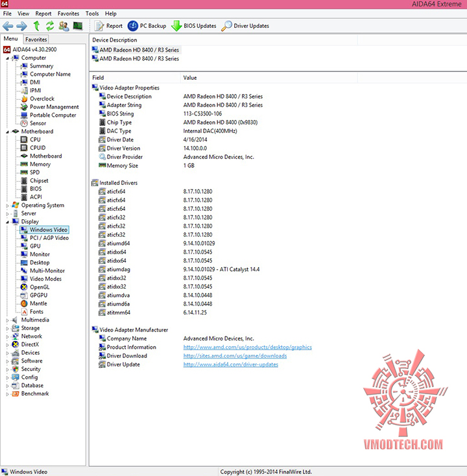
Task: Expand the Multimedia node
Action: [x=8, y=320]
